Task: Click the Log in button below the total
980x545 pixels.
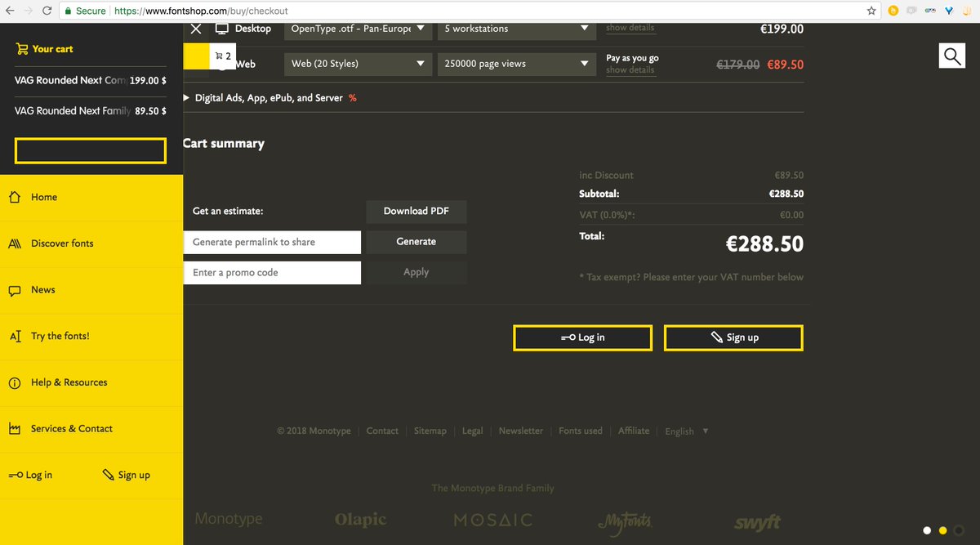Action: click(582, 337)
